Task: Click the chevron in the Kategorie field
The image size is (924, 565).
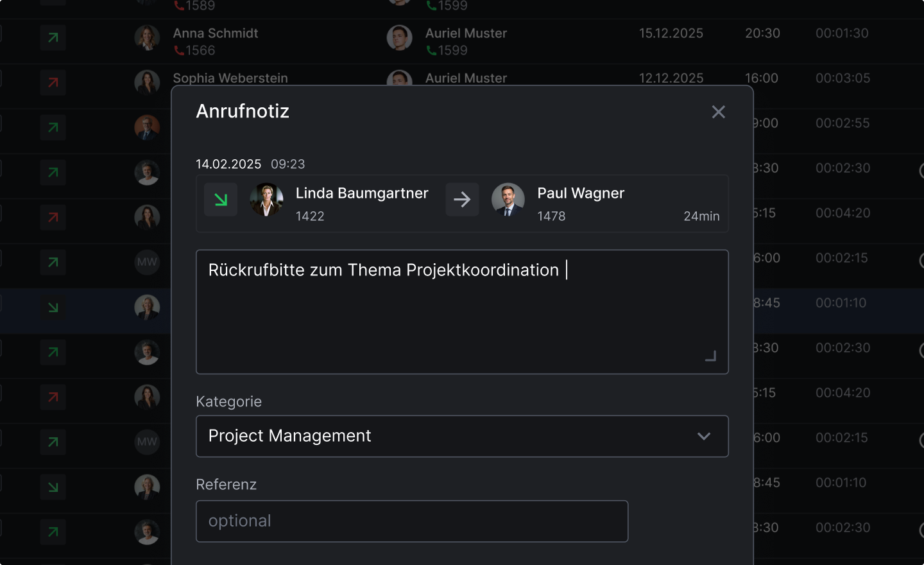Action: [x=704, y=437]
